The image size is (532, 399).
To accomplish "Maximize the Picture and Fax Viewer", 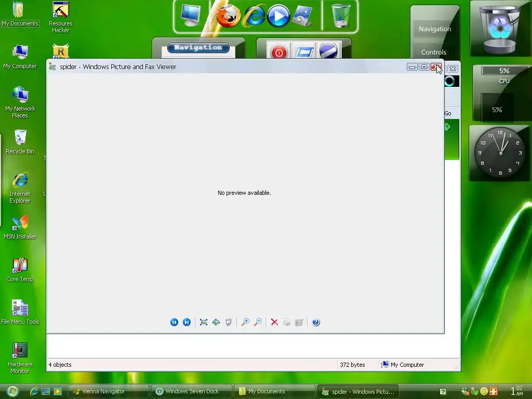I will pyautogui.click(x=424, y=67).
